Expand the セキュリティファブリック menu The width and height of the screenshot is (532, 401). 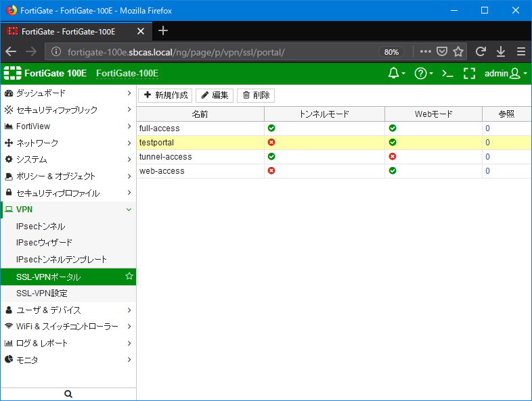pyautogui.click(x=68, y=110)
